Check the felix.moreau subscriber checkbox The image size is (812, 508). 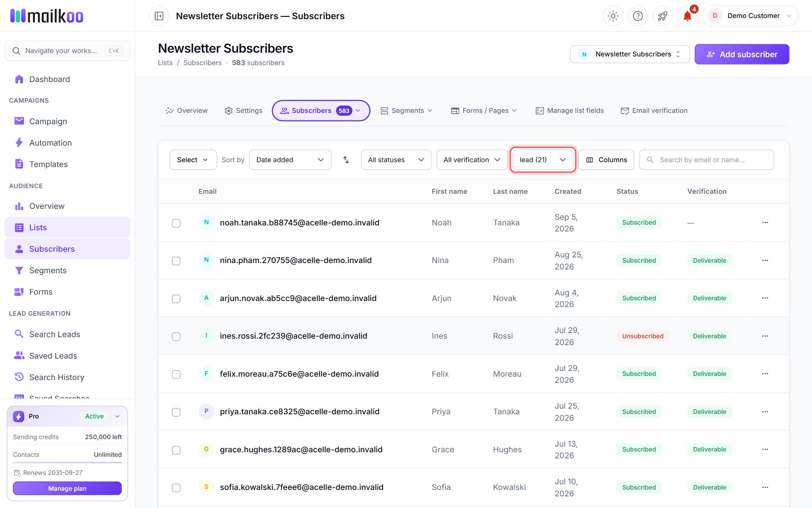(x=176, y=374)
